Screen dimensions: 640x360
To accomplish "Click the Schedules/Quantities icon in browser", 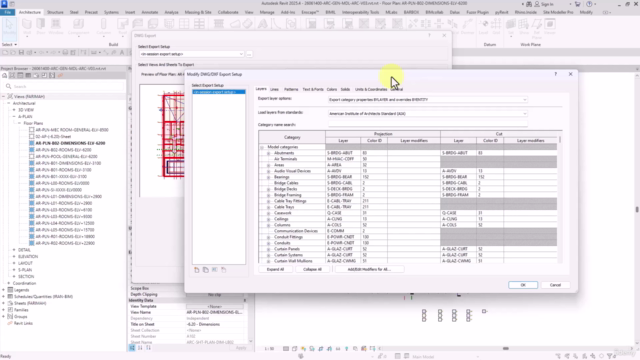I will [10, 296].
